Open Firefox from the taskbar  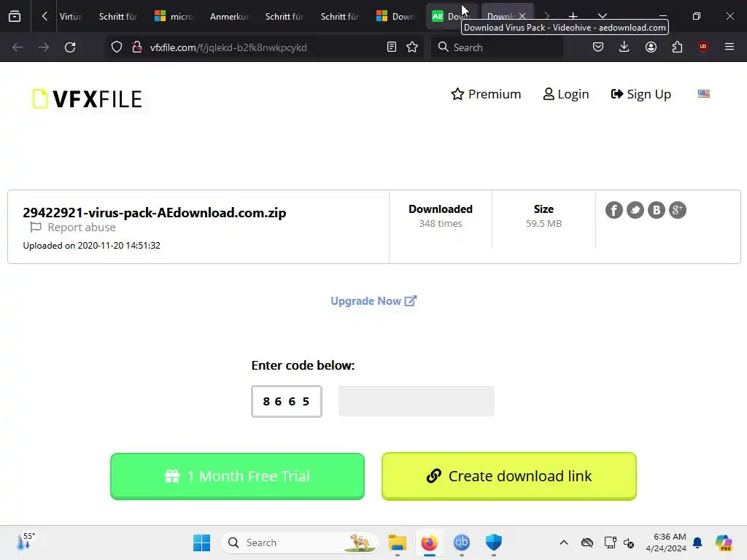click(429, 542)
